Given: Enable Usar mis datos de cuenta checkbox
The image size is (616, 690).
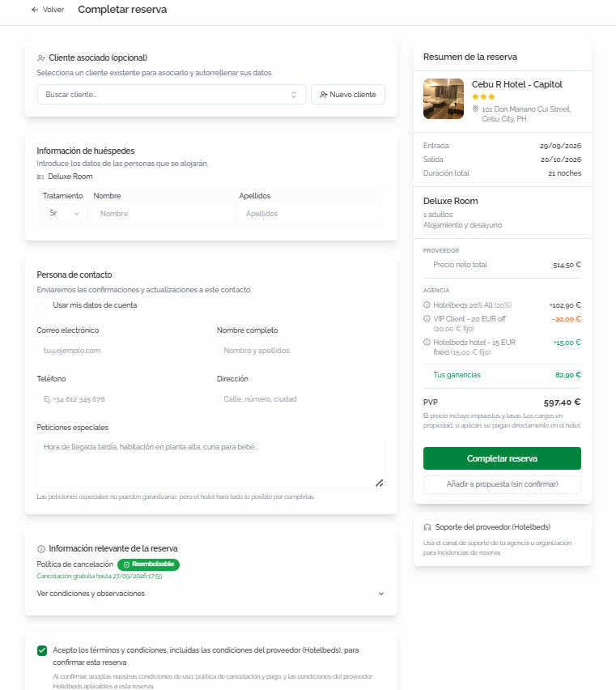Looking at the screenshot, I should [42, 306].
